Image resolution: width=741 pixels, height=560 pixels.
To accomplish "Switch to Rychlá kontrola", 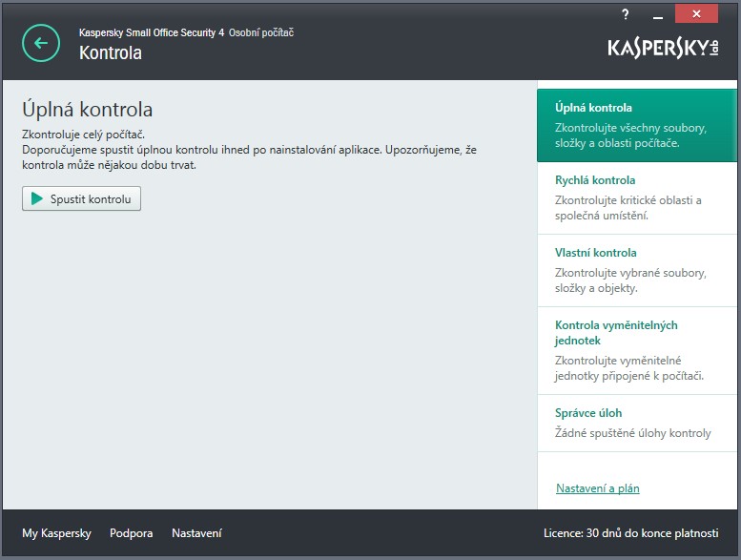I will pos(636,198).
